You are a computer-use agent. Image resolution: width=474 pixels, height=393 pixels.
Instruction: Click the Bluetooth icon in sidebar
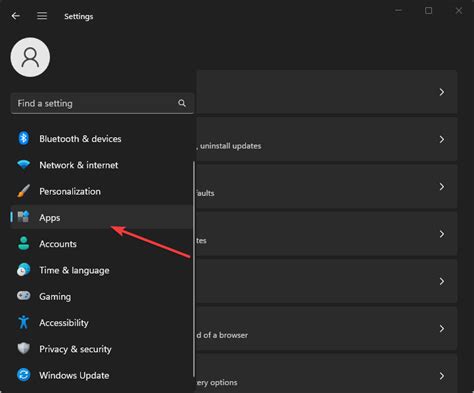pos(23,138)
